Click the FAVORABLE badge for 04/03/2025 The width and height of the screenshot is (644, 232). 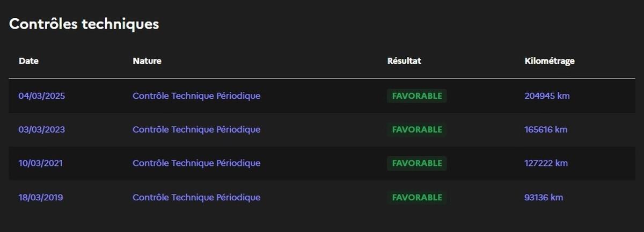coord(417,96)
